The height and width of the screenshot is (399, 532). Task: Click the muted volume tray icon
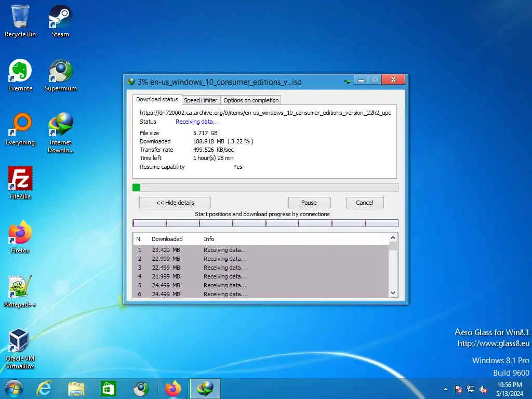[x=483, y=390]
